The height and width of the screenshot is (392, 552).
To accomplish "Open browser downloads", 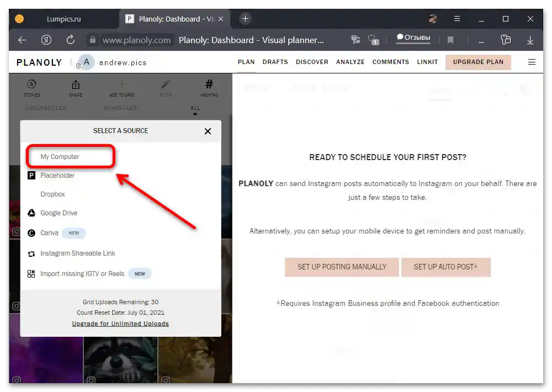I will click(530, 40).
